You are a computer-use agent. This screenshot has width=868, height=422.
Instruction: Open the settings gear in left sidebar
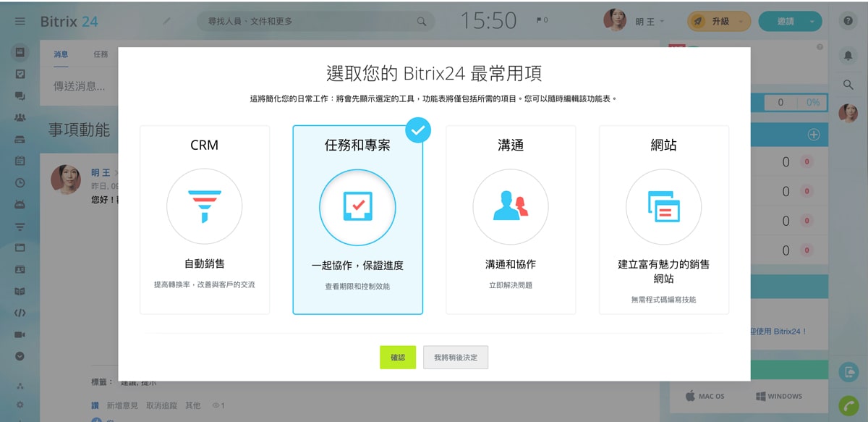click(x=20, y=405)
